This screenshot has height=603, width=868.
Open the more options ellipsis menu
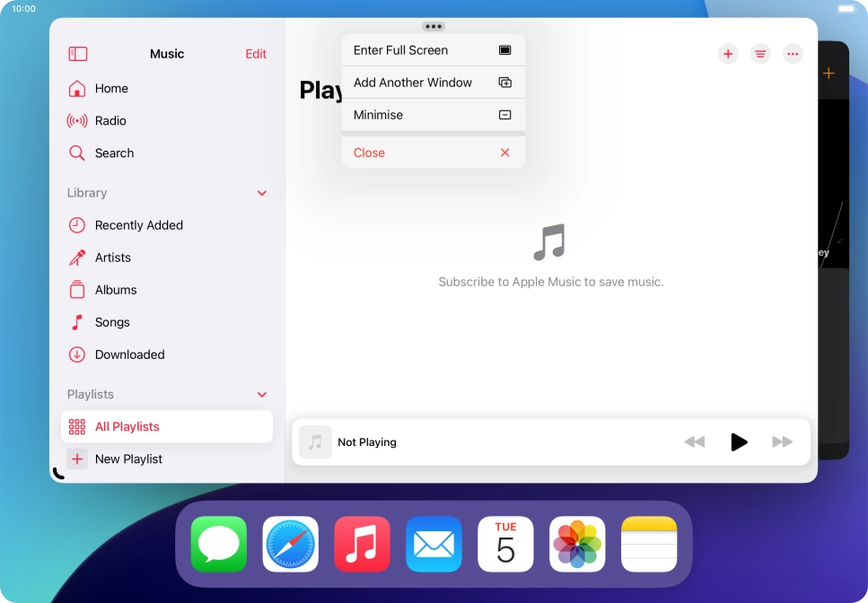(793, 54)
